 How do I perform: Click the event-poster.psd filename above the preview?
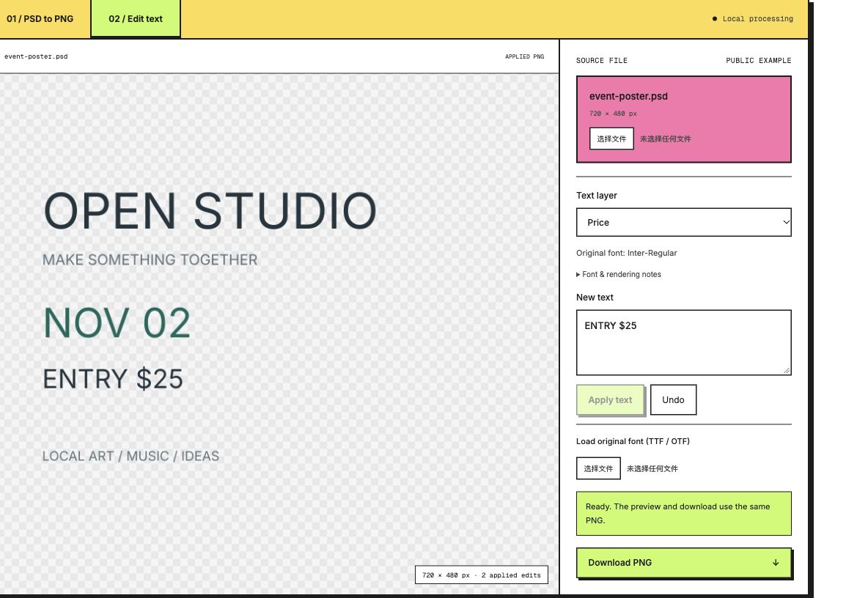(x=36, y=56)
